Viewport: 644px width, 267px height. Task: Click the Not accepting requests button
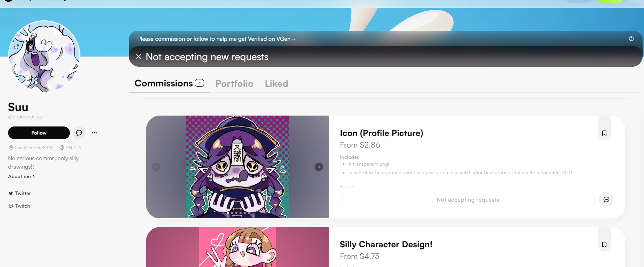click(x=468, y=200)
